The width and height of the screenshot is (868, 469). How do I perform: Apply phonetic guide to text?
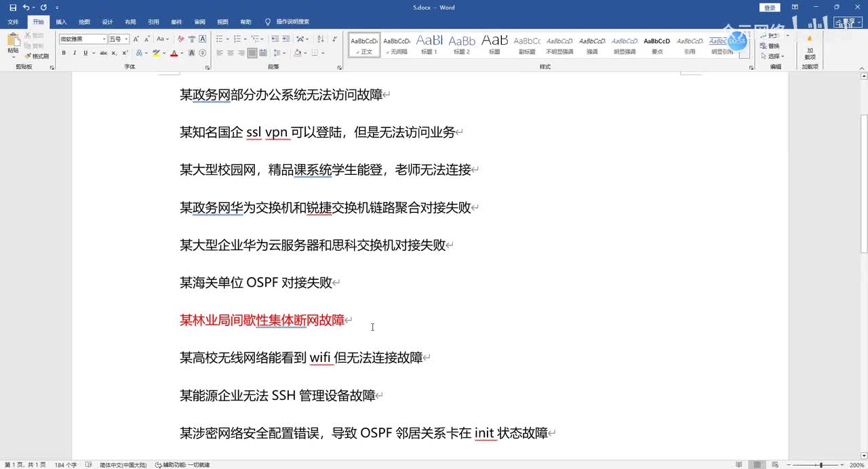(191, 39)
